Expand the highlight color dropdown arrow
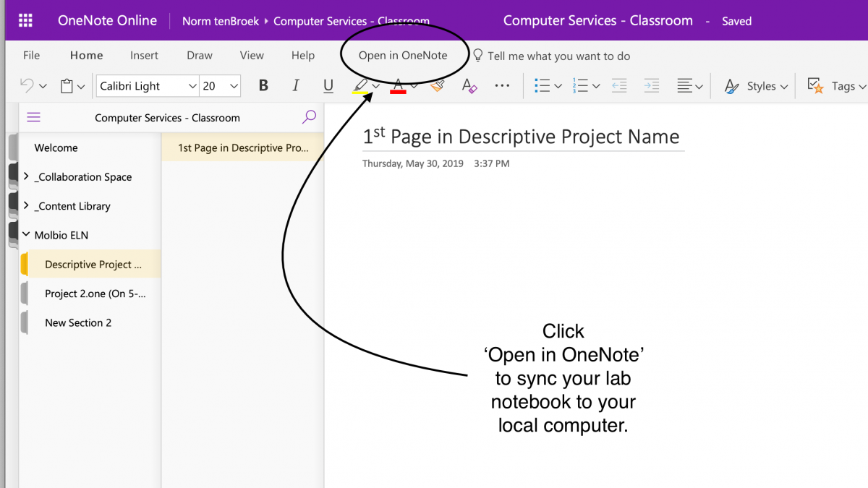 [375, 87]
